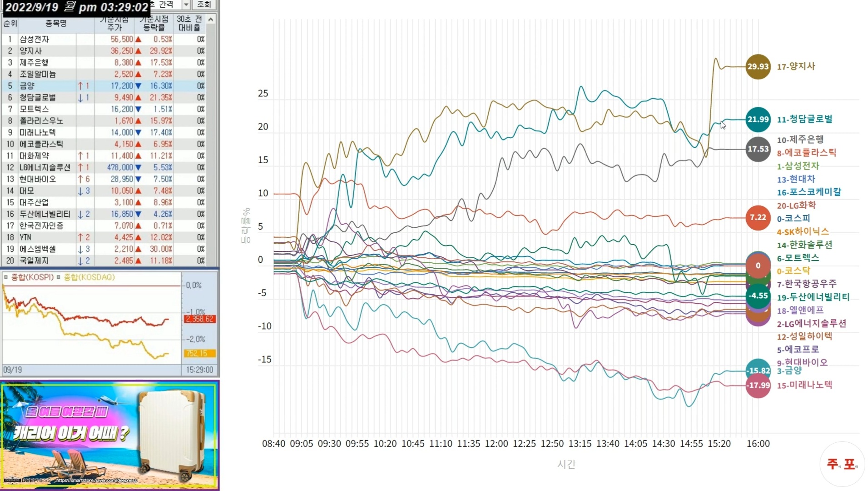
Task: Select the 현대바이오 table row
Action: 104,179
